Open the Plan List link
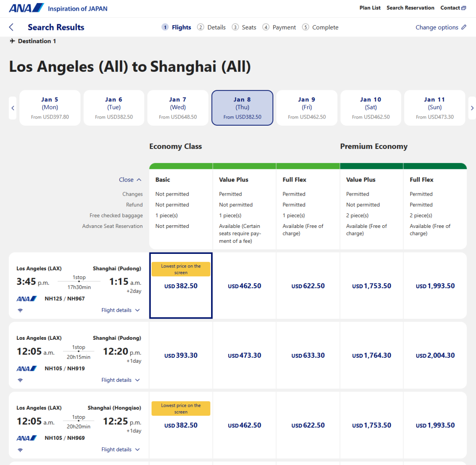The image size is (476, 465). tap(370, 8)
